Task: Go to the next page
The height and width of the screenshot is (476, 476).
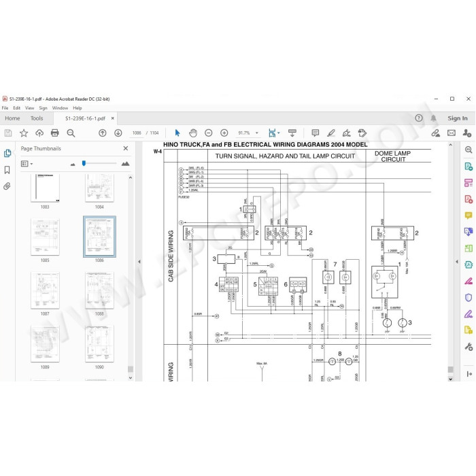Action: click(118, 133)
